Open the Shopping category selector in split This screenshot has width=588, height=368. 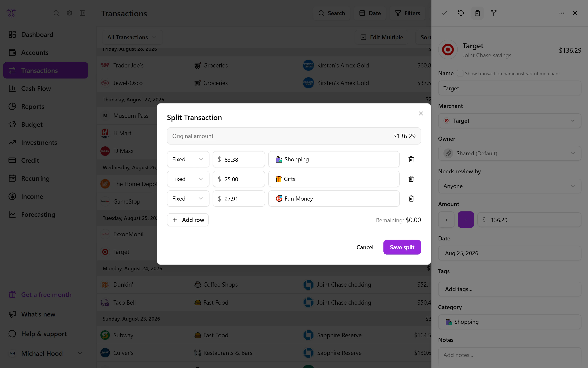(x=334, y=159)
